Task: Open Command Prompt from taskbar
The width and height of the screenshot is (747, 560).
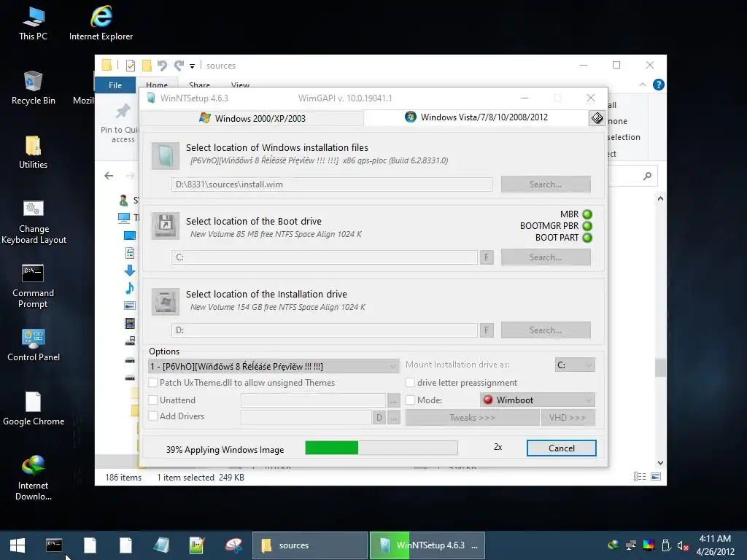Action: click(54, 545)
